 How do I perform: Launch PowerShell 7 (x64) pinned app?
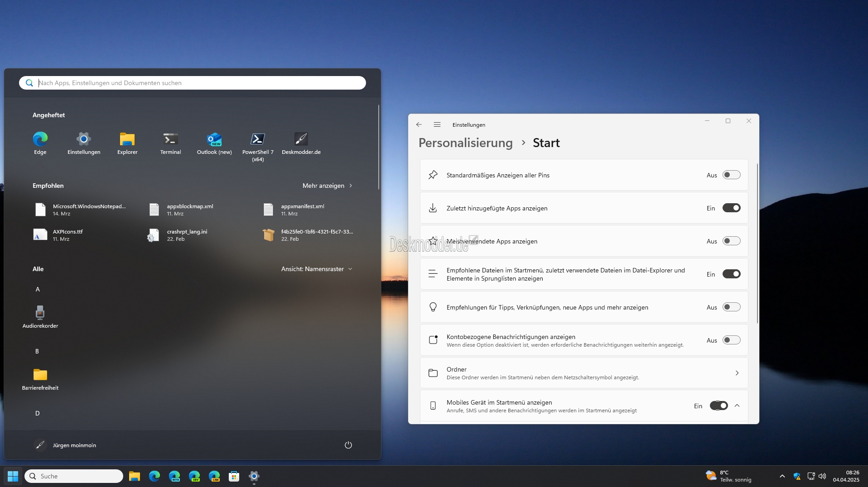pos(258,147)
